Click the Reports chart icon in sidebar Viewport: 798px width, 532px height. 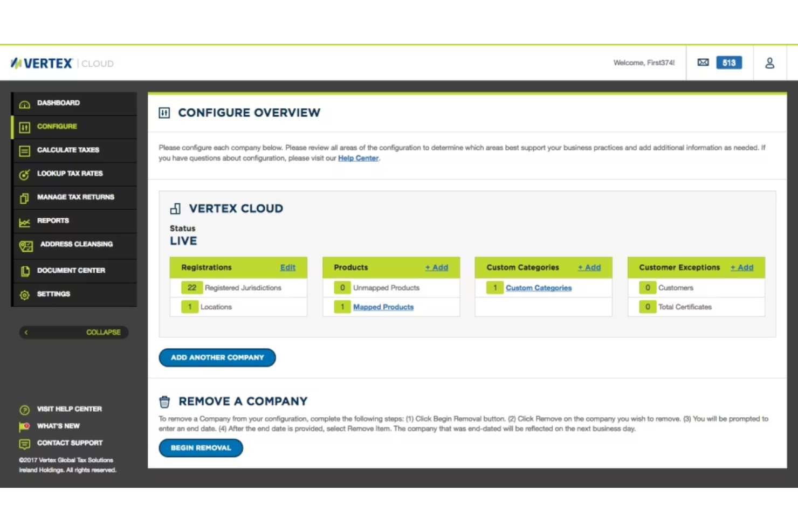(24, 222)
